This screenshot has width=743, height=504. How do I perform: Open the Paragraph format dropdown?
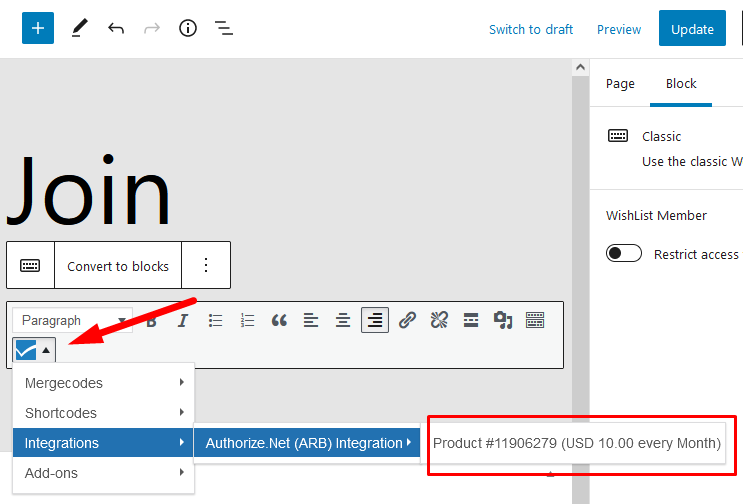[72, 321]
